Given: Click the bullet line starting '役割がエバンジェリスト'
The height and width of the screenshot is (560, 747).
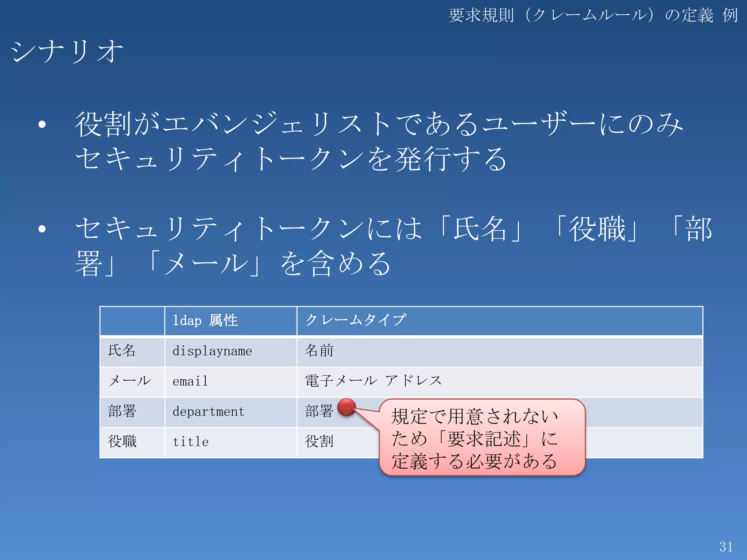Looking at the screenshot, I should click(x=379, y=124).
